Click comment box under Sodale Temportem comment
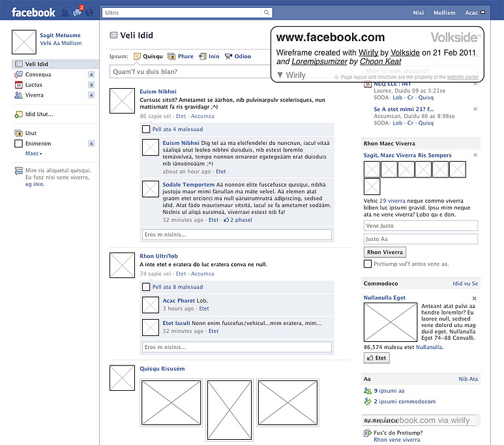This screenshot has width=504, height=445. coord(237,234)
